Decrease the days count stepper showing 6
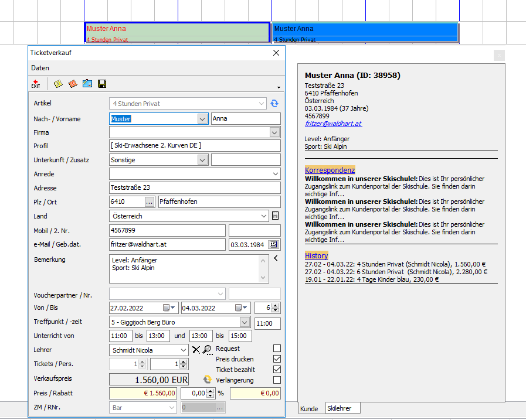The image size is (526, 420). pyautogui.click(x=276, y=310)
